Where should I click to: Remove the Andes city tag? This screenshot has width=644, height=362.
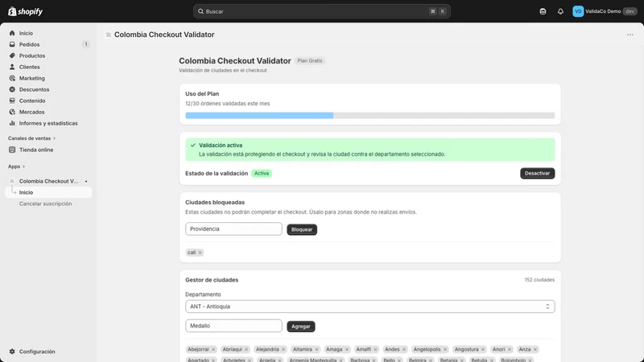[x=404, y=350]
